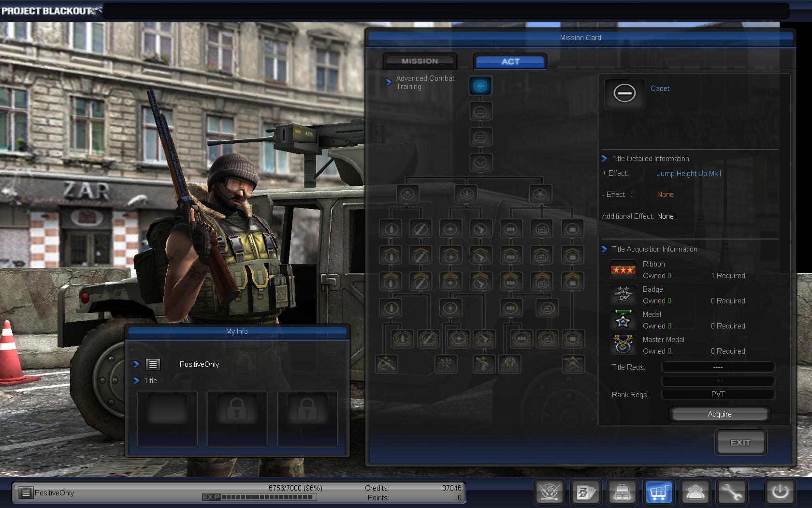The width and height of the screenshot is (812, 508).
Task: Select the down-chevron title node in tree
Action: (480, 163)
